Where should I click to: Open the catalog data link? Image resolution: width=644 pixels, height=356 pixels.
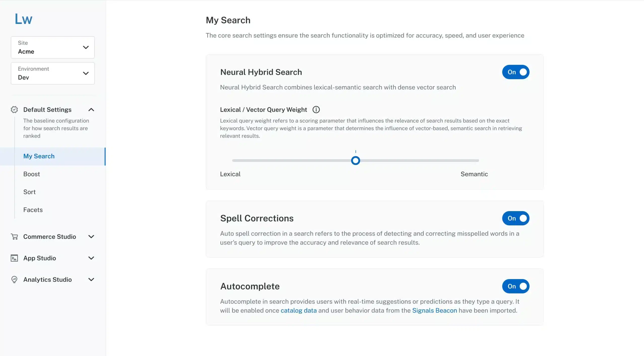(299, 310)
